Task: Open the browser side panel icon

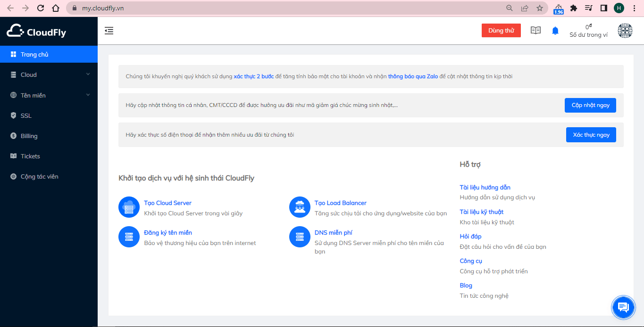Action: [603, 8]
